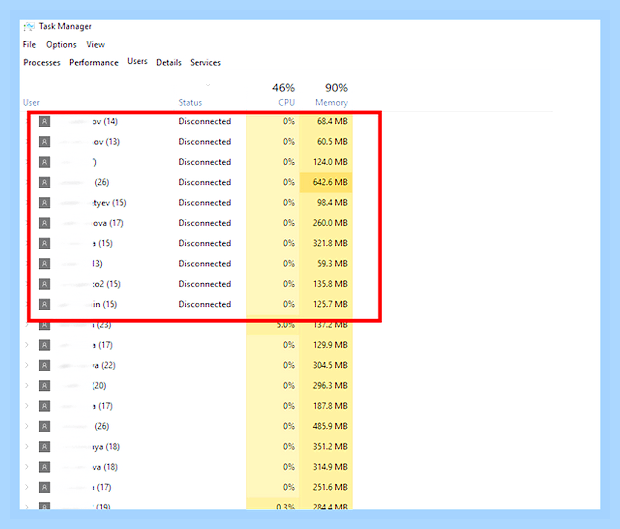Sort by the User column header
This screenshot has width=620, height=529.
[x=31, y=102]
